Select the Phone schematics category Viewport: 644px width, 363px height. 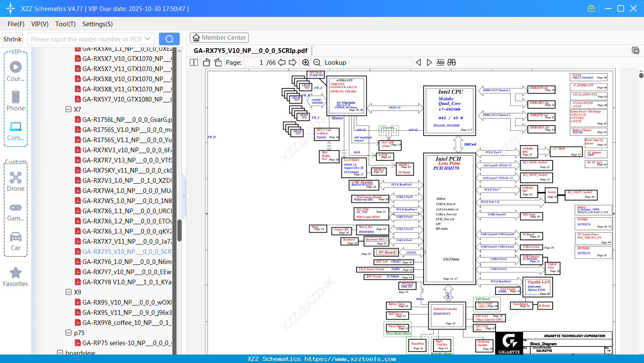point(16,101)
